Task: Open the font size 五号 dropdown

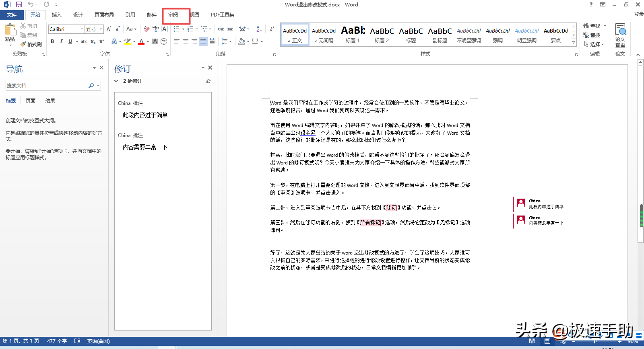Action: click(101, 29)
